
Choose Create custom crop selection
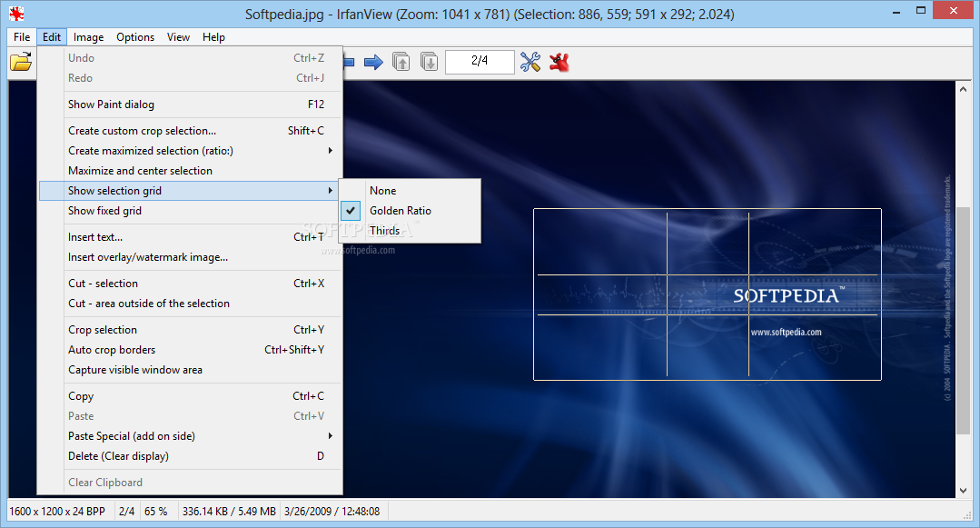190,131
